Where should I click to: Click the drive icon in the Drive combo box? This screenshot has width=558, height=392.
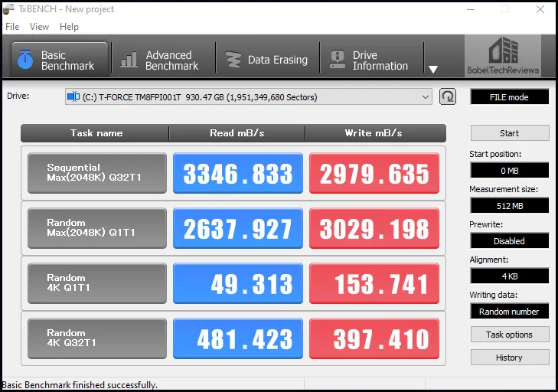[x=73, y=96]
